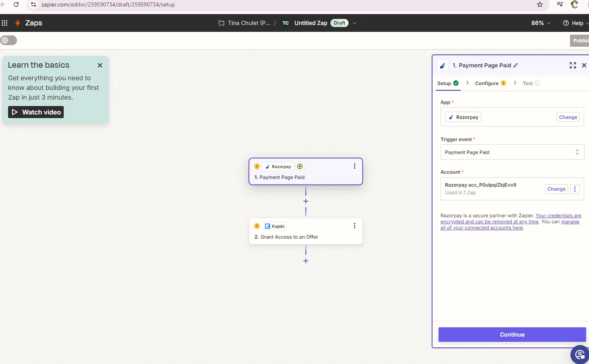
Task: Open account options three-dot menu
Action: click(x=575, y=189)
